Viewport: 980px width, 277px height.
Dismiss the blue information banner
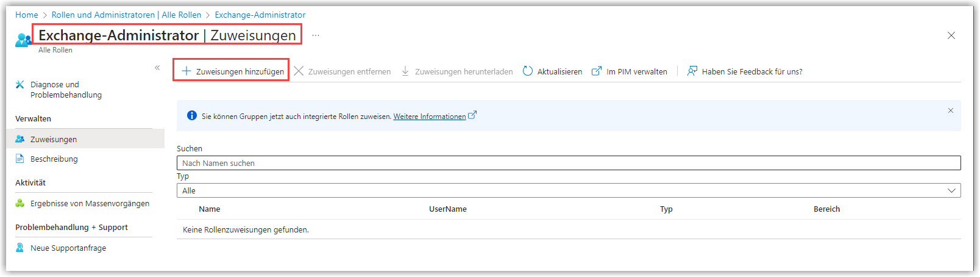point(951,110)
